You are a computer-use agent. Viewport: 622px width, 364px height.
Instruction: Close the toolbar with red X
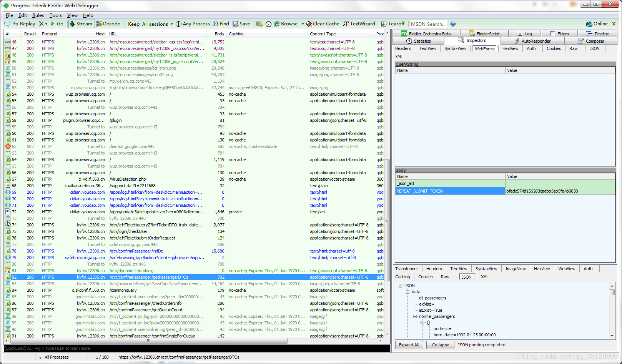[614, 24]
